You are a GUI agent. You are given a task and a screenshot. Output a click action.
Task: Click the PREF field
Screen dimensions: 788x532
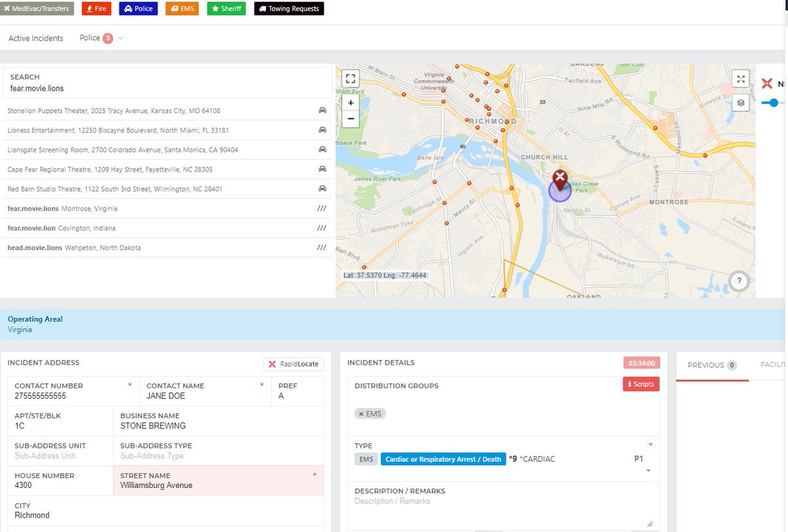coord(297,391)
